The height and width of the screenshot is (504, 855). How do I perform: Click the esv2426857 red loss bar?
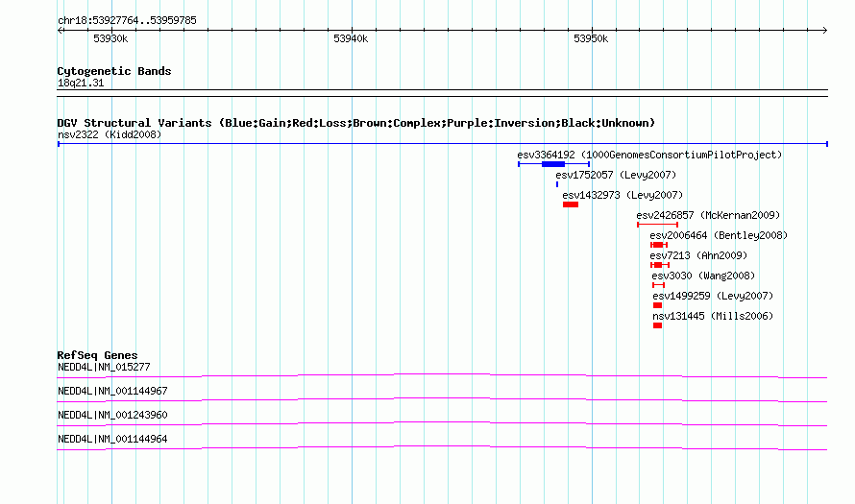(658, 225)
